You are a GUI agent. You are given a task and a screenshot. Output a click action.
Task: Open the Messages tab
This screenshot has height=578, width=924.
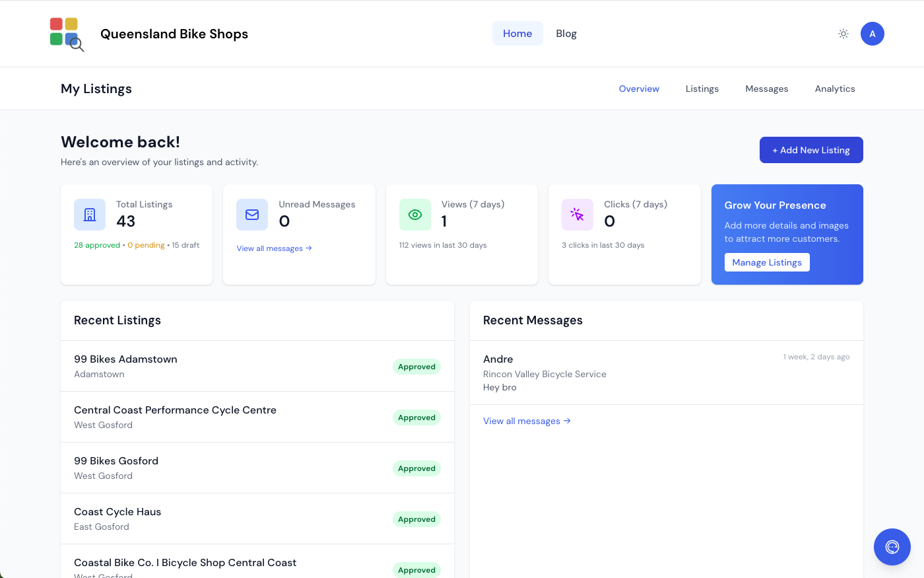coord(766,88)
